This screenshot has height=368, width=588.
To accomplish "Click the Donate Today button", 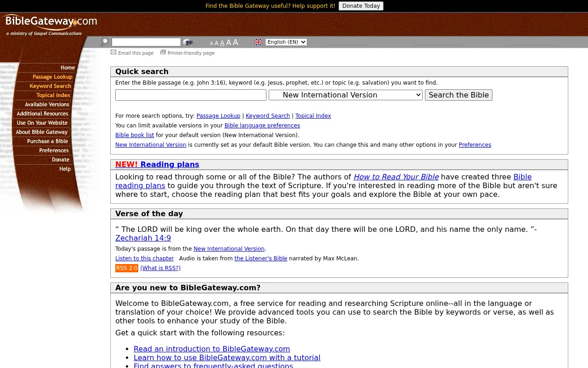I will (x=361, y=6).
